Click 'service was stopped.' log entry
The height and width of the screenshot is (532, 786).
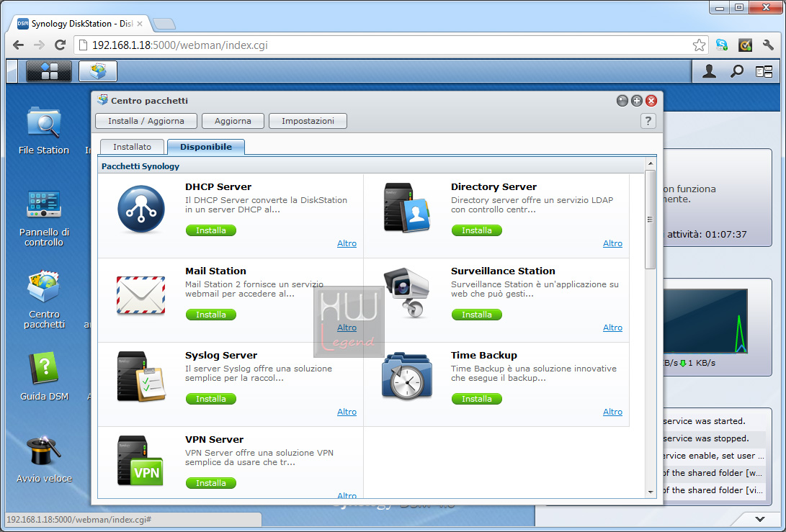(706, 438)
